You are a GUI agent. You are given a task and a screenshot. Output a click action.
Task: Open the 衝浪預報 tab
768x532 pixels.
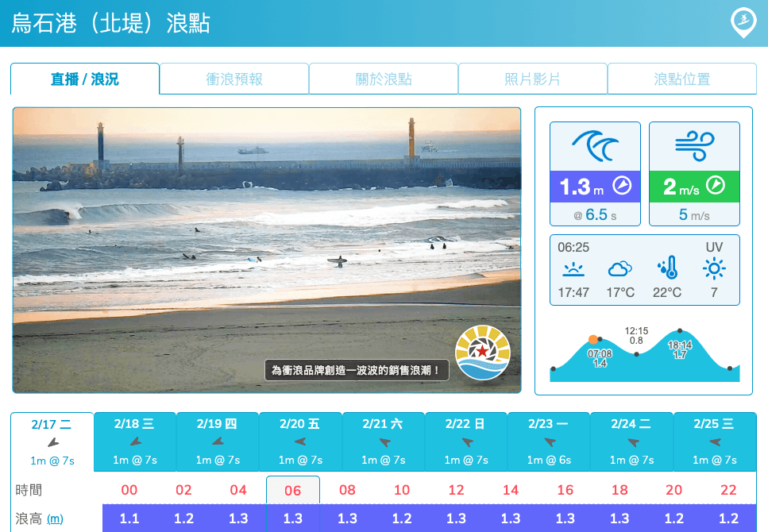[234, 79]
